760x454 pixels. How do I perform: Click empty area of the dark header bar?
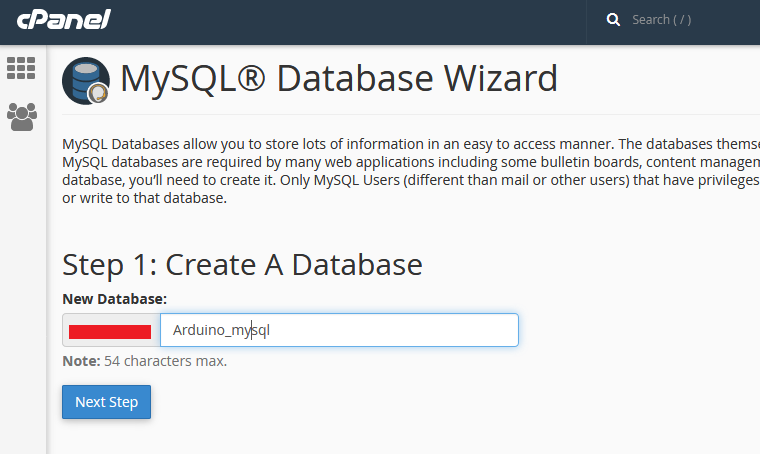[x=350, y=20]
